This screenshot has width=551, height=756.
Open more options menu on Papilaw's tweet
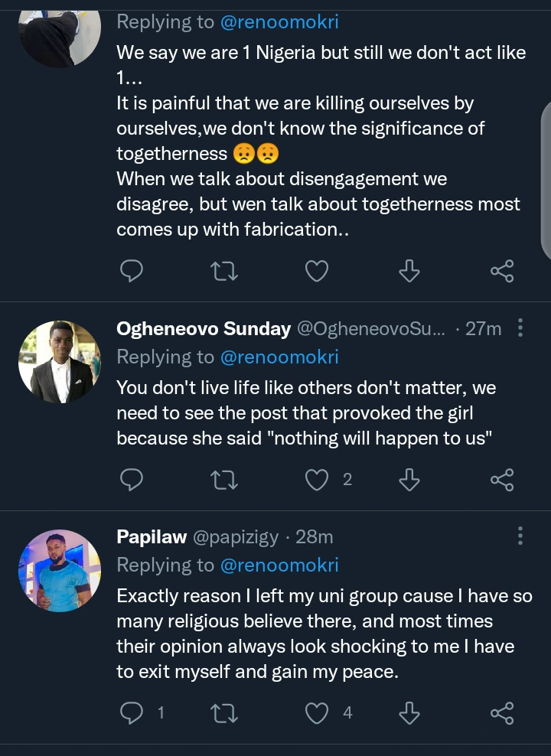[520, 536]
